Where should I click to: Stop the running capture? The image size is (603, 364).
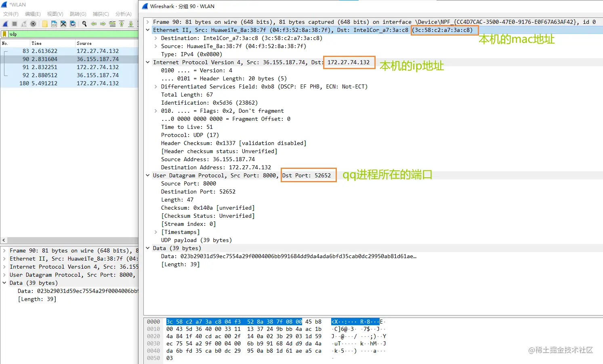point(15,24)
